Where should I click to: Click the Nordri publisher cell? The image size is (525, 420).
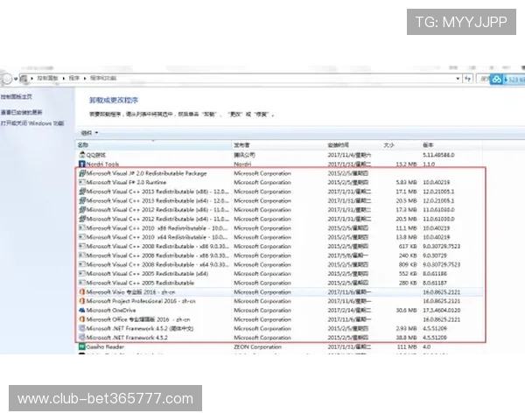[x=242, y=164]
